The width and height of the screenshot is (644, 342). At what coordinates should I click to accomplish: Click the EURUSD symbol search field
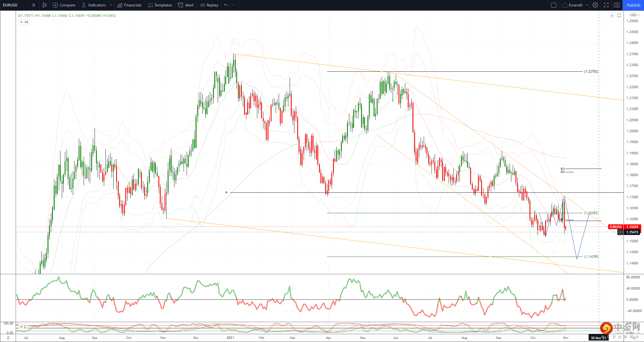10,5
